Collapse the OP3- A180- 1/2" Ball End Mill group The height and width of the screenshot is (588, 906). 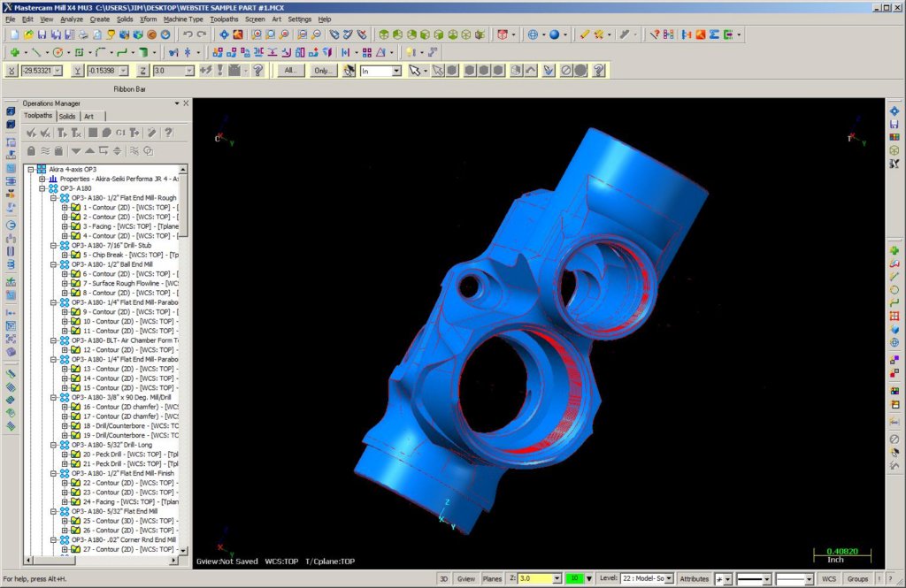tap(53, 264)
